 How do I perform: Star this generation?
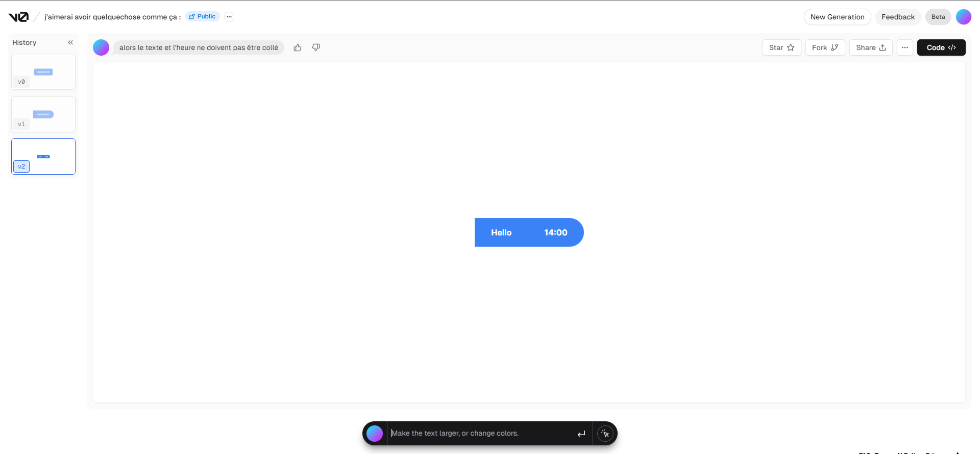tap(781, 47)
